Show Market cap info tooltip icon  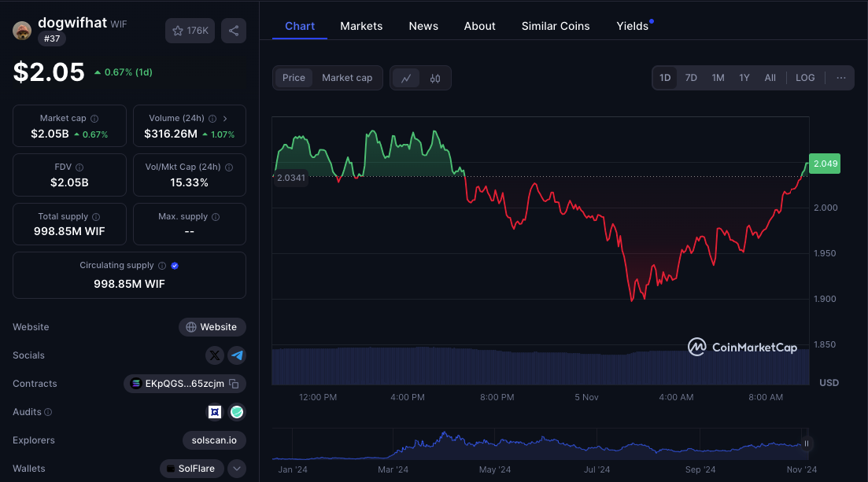(x=94, y=119)
